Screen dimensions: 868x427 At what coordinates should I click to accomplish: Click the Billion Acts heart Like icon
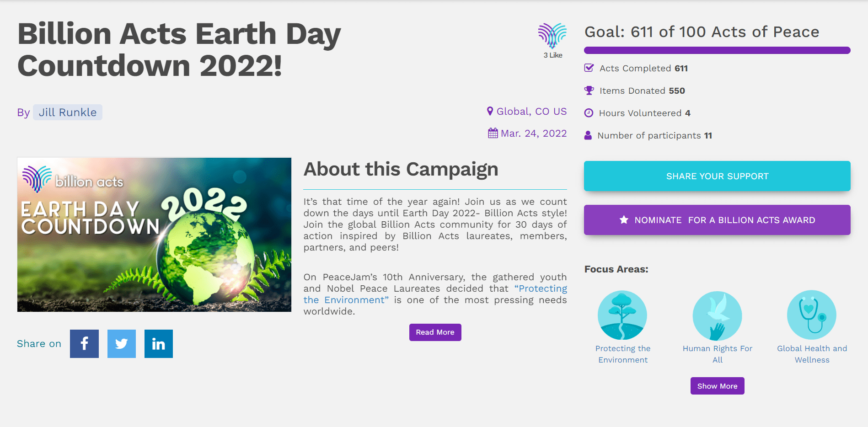[552, 36]
